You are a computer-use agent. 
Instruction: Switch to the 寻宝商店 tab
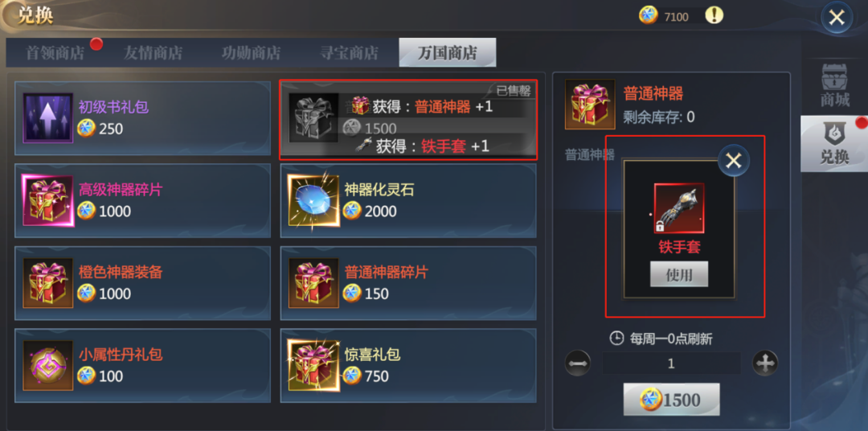pos(349,52)
